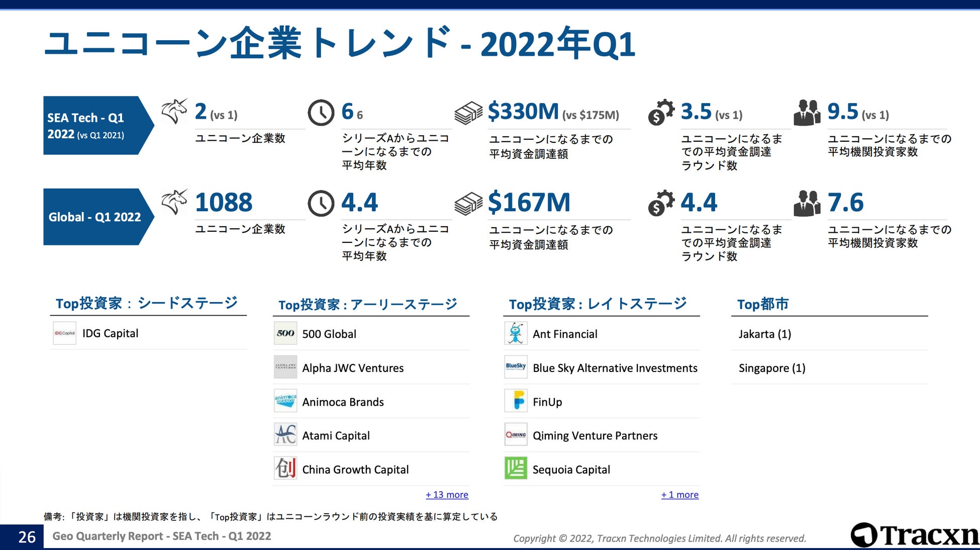Image resolution: width=980 pixels, height=550 pixels.
Task: Click the Blue Sky logo icon
Action: coord(516,368)
